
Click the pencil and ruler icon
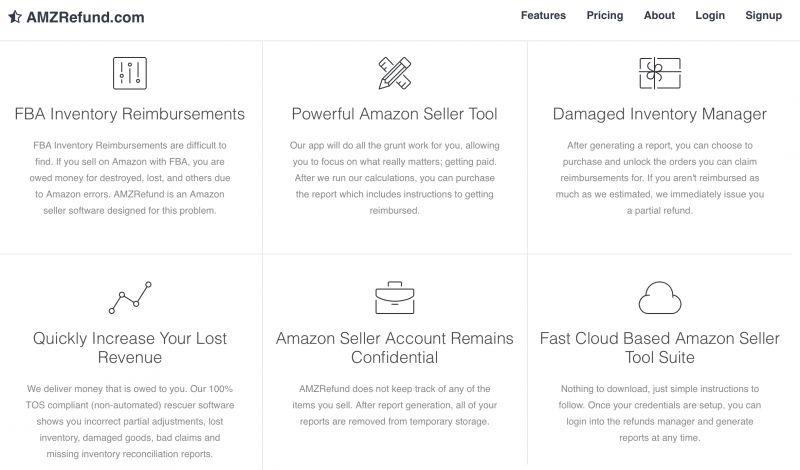click(394, 73)
